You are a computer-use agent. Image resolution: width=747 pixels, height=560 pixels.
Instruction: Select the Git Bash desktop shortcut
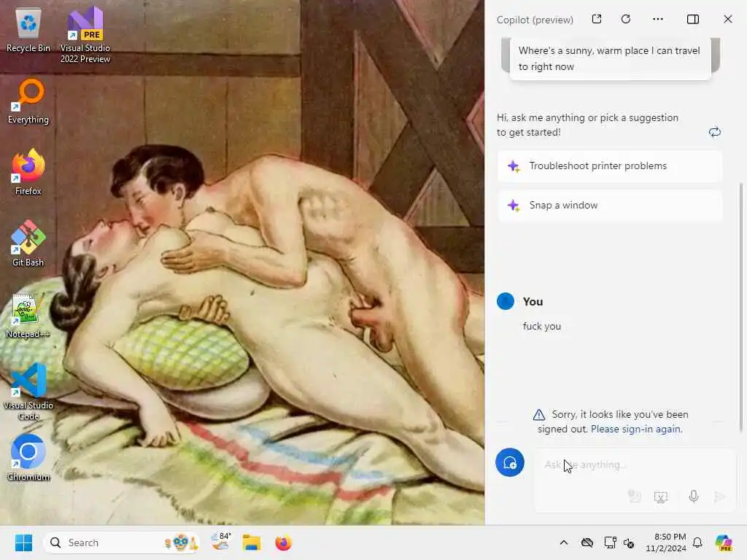coord(28,244)
